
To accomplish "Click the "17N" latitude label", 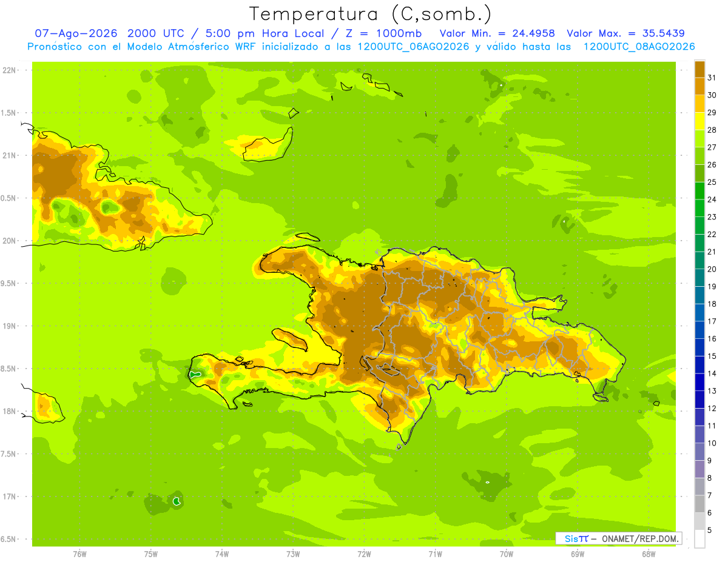I will (9, 497).
